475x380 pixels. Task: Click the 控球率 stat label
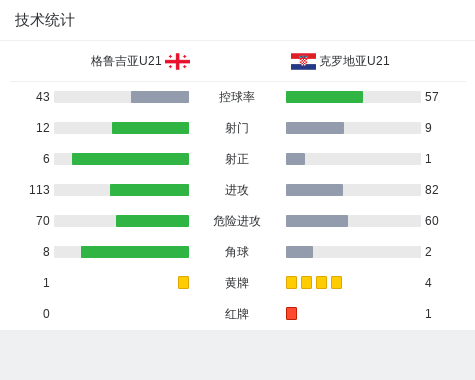[237, 97]
